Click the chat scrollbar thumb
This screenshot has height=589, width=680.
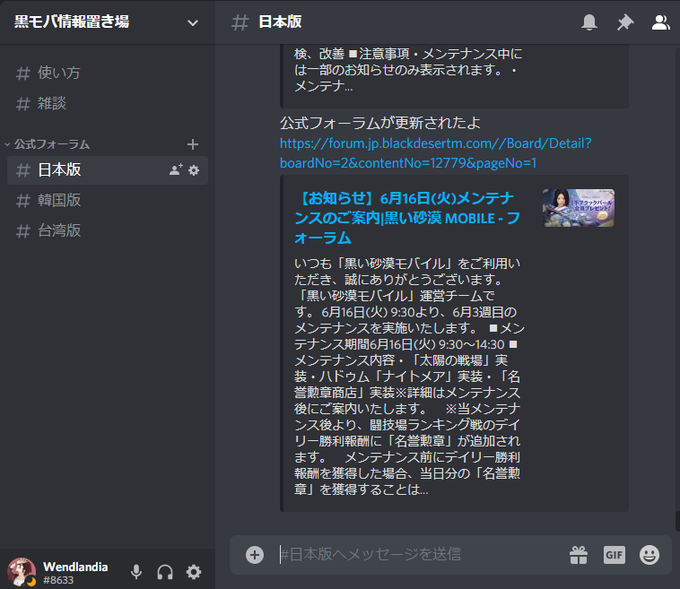click(x=677, y=521)
